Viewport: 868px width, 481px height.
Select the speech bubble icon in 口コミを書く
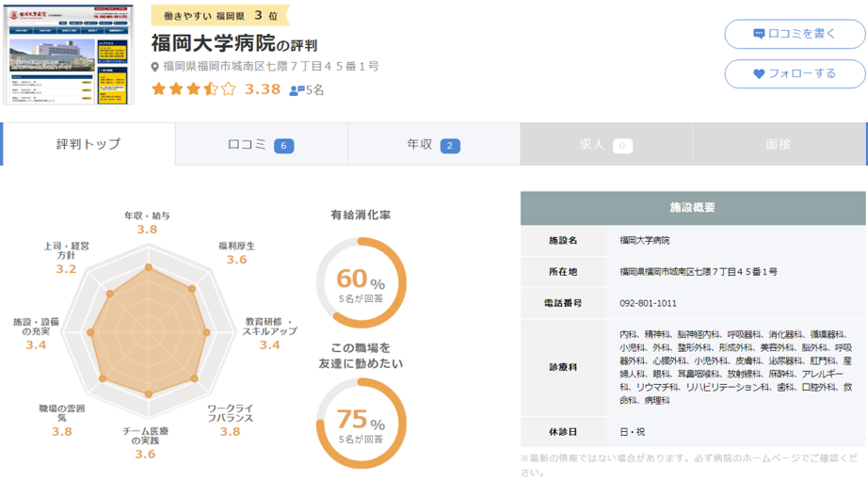759,34
